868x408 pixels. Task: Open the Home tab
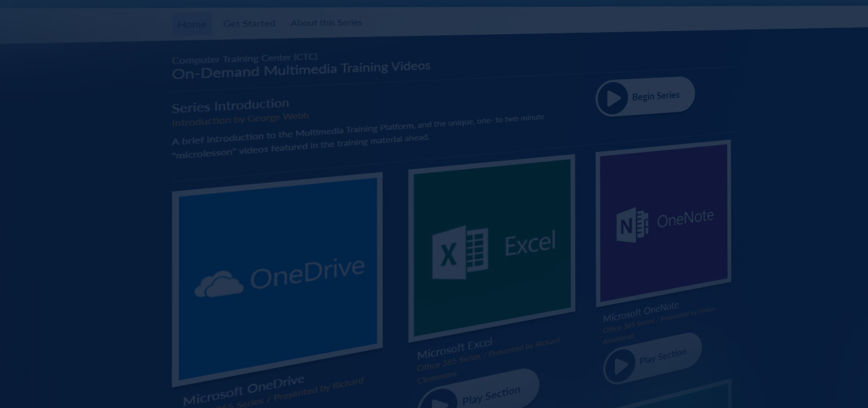(x=192, y=24)
